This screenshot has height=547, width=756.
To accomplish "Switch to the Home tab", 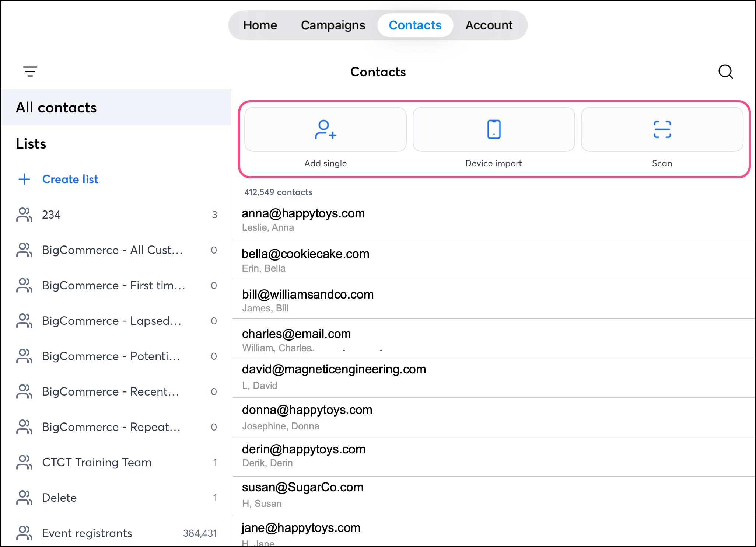I will [x=260, y=25].
